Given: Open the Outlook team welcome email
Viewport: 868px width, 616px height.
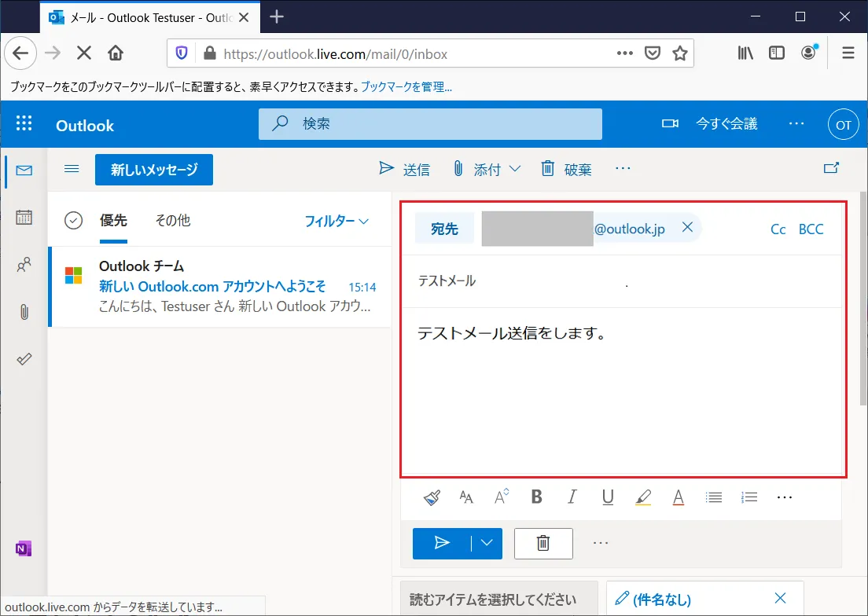Looking at the screenshot, I should tap(220, 287).
